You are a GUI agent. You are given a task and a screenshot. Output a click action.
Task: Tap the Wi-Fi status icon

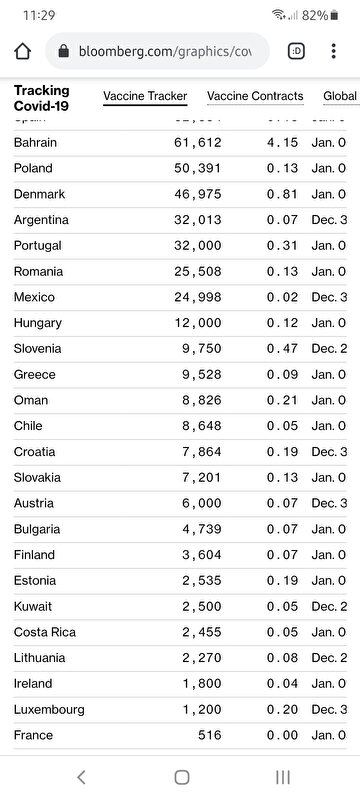[x=278, y=15]
